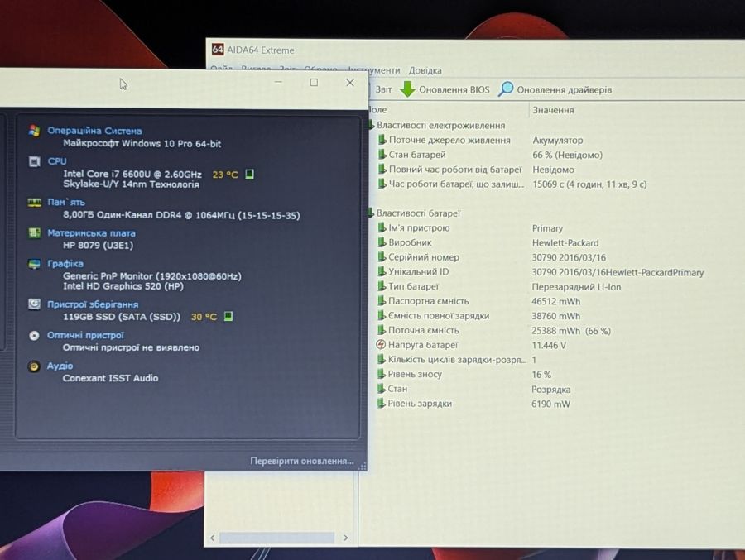The image size is (745, 560).
Task: Click the 23 °C CPU temperature value
Action: [x=225, y=175]
